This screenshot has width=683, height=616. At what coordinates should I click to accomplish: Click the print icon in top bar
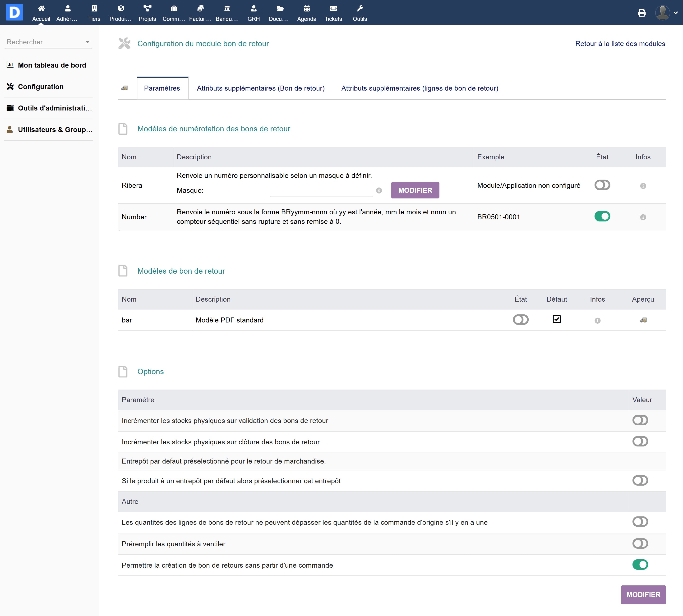[x=641, y=13]
